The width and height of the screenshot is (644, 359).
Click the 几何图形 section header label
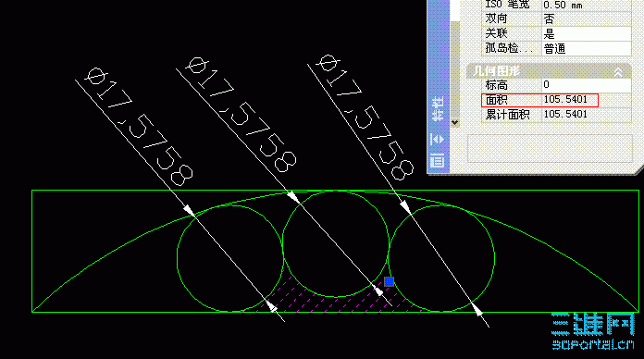497,71
